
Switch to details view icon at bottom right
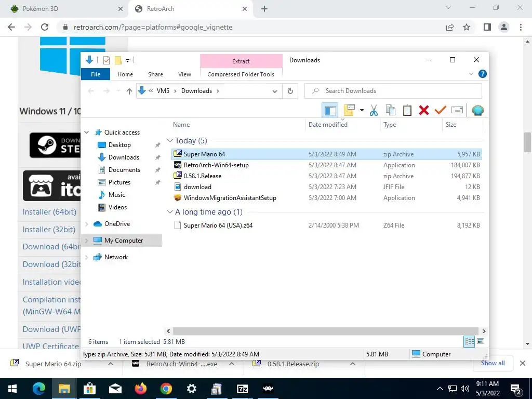coord(469,342)
